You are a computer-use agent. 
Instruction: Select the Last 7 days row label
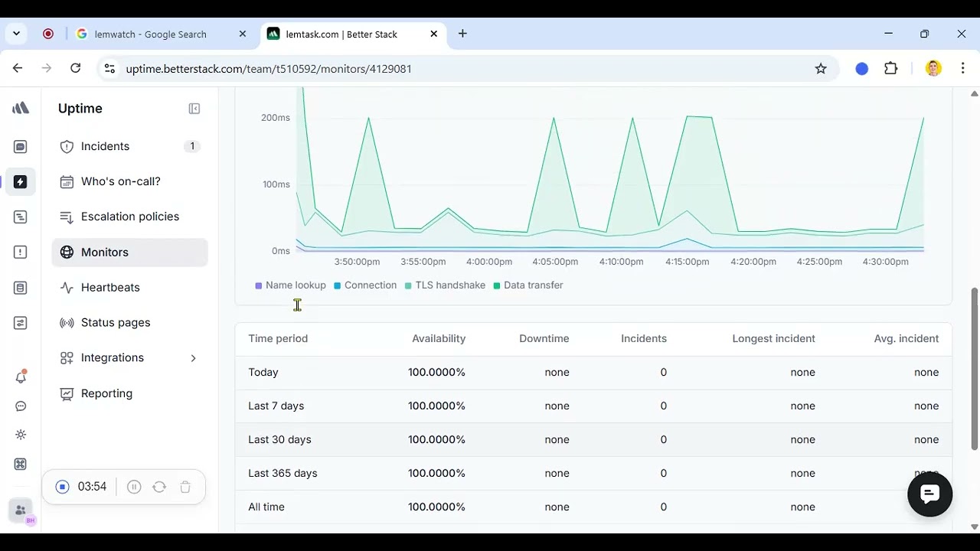click(x=276, y=406)
